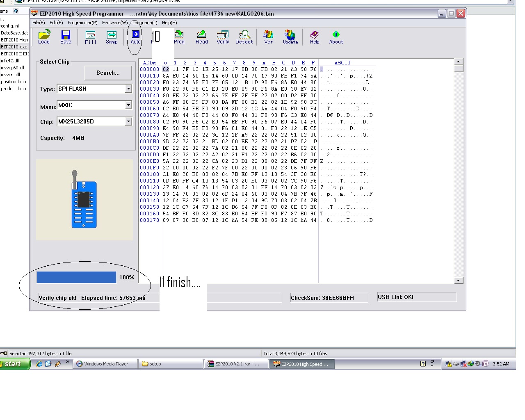The width and height of the screenshot is (525, 420).
Task: Click the USB Link OK! status field
Action: click(417, 297)
